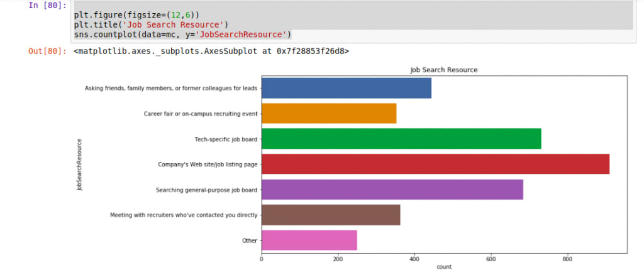The width and height of the screenshot is (644, 280).
Task: Click the In [80] input prompt
Action: (47, 5)
